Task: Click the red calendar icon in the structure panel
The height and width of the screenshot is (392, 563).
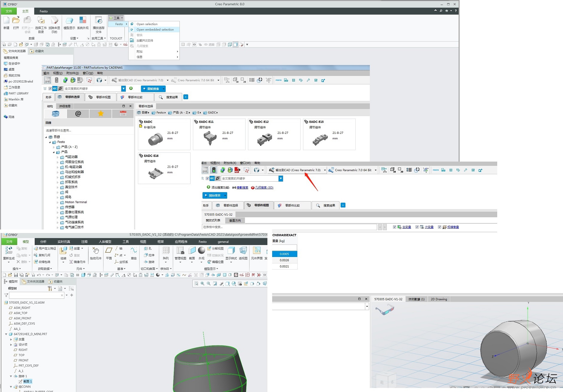Action: (123, 114)
